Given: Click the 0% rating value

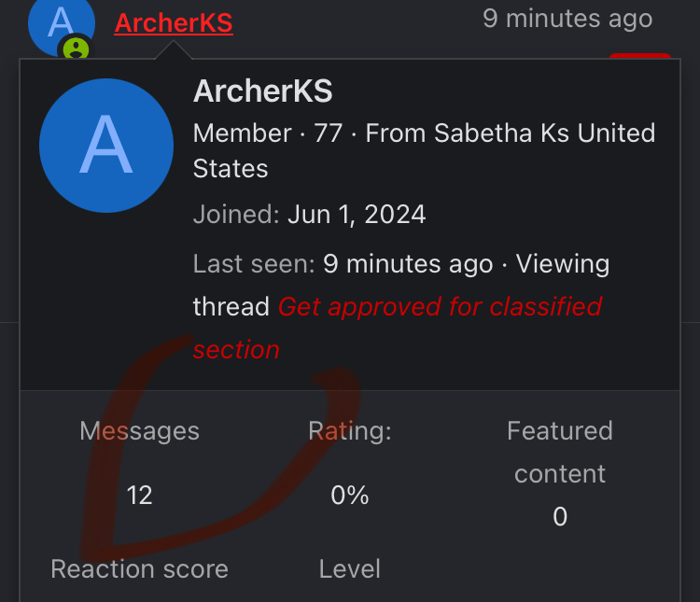Looking at the screenshot, I should [350, 496].
